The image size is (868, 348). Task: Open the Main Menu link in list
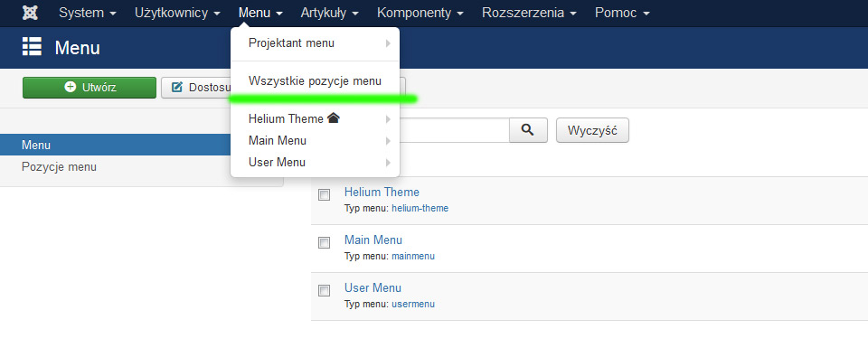[373, 240]
